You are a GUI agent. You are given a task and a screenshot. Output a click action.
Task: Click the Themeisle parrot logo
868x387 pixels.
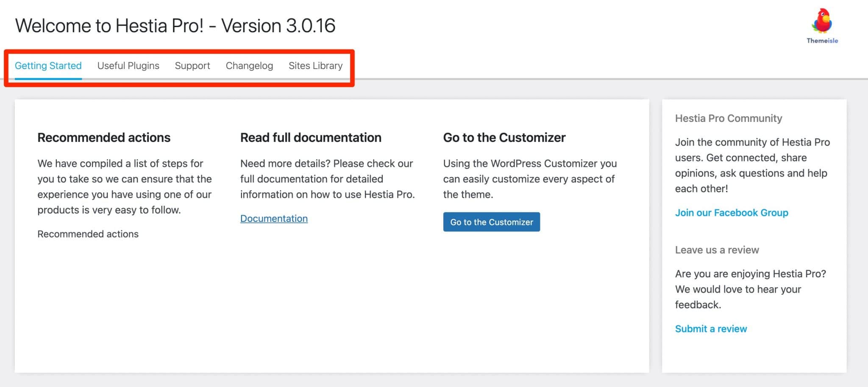click(822, 26)
